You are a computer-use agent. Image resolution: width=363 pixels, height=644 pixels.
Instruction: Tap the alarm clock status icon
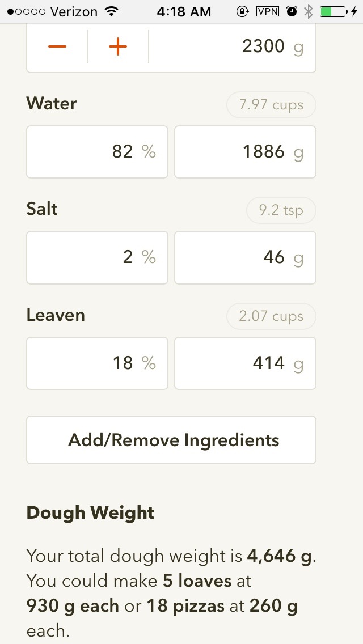(292, 11)
